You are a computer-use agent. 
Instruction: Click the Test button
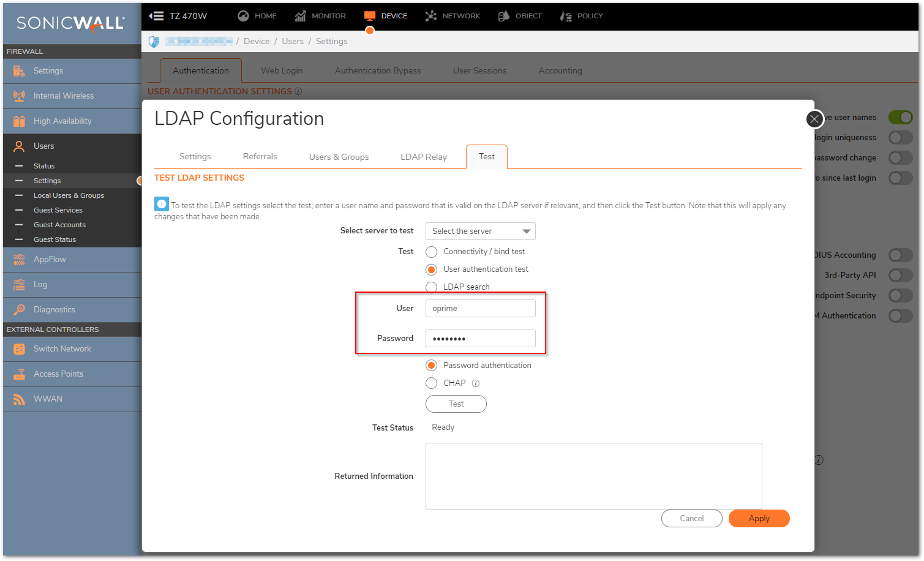point(456,404)
